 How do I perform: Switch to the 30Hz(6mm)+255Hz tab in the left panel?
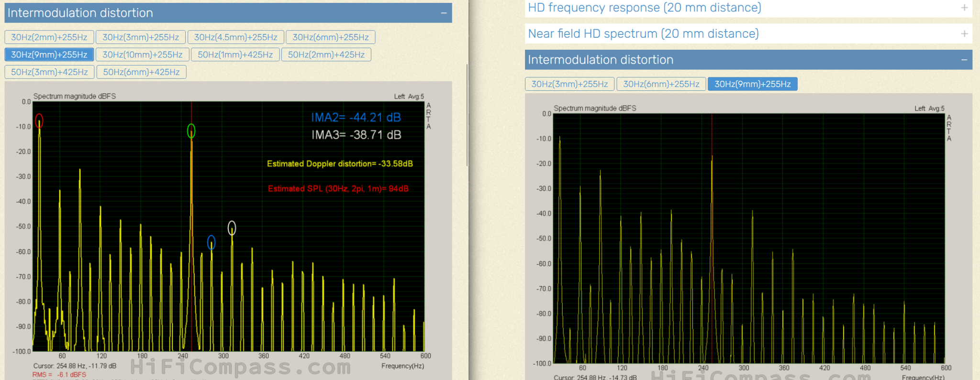click(x=331, y=37)
